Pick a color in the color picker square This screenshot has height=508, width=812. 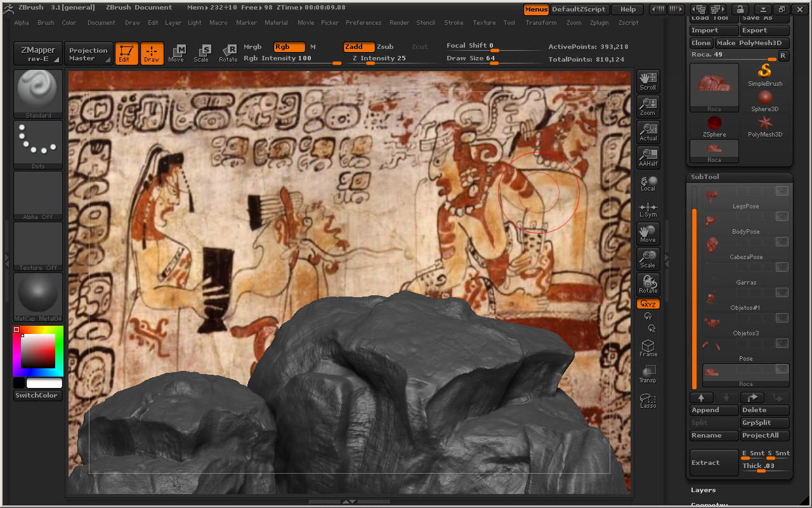[x=38, y=351]
